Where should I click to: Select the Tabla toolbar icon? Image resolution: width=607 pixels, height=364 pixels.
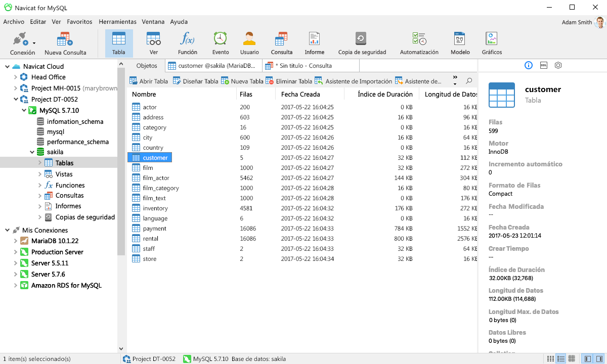pyautogui.click(x=119, y=43)
